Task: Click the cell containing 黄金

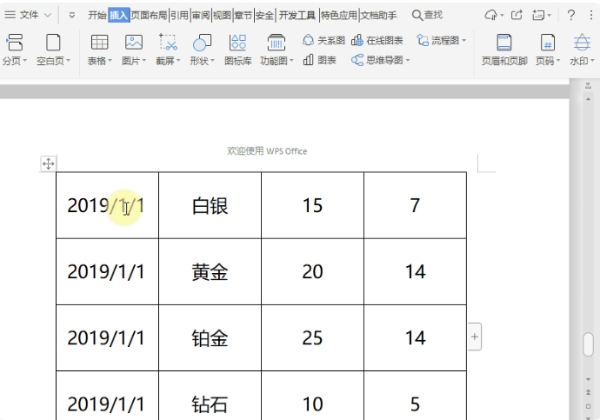Action: click(x=210, y=272)
